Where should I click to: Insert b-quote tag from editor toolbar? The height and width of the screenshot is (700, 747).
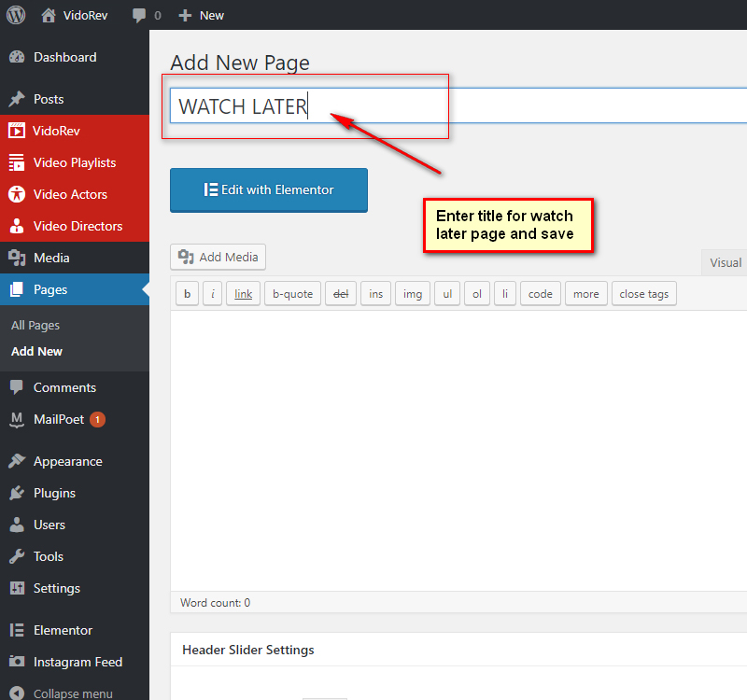tap(292, 294)
